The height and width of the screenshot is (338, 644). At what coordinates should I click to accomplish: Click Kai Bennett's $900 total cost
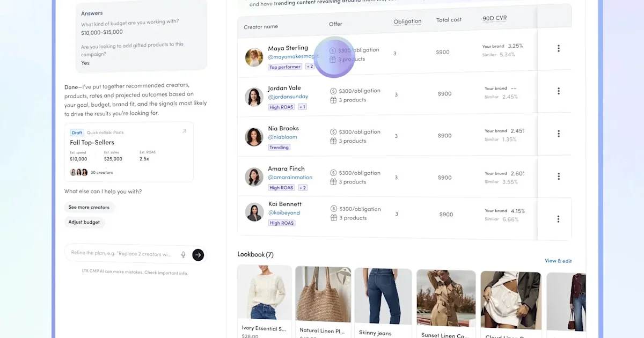[447, 214]
